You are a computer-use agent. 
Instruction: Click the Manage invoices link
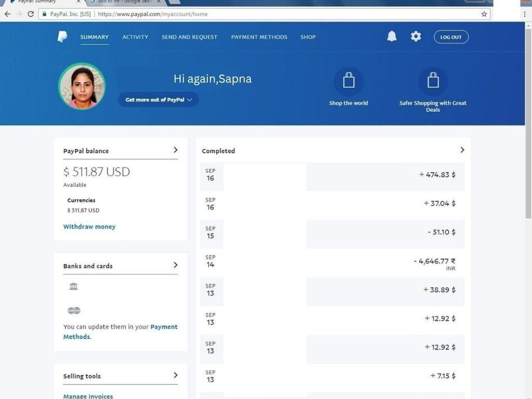click(x=88, y=395)
